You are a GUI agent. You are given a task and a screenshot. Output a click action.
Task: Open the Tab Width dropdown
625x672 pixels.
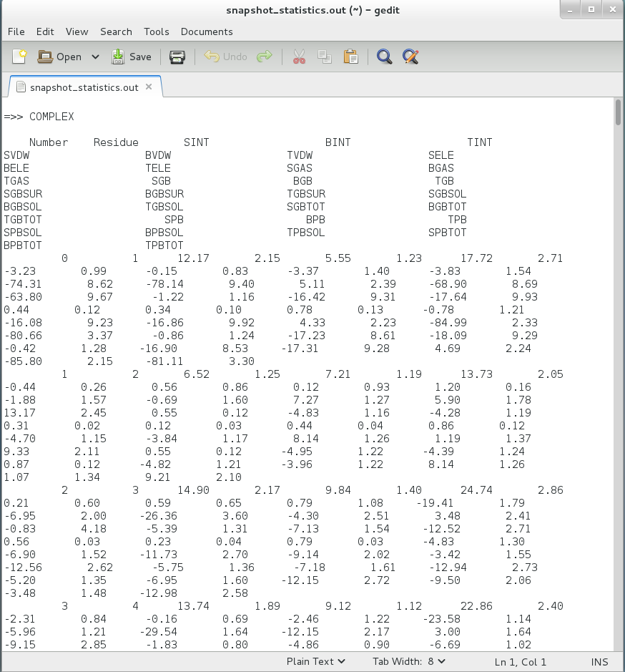[x=408, y=661]
